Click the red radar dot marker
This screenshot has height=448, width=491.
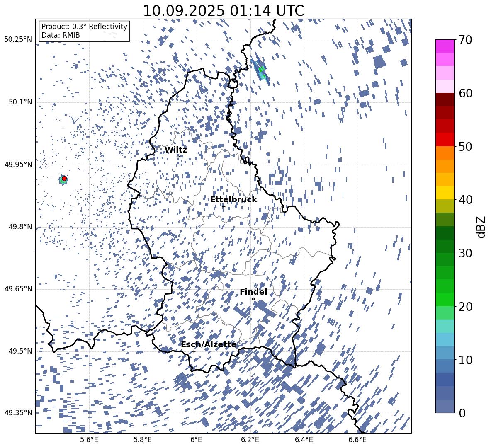64,178
